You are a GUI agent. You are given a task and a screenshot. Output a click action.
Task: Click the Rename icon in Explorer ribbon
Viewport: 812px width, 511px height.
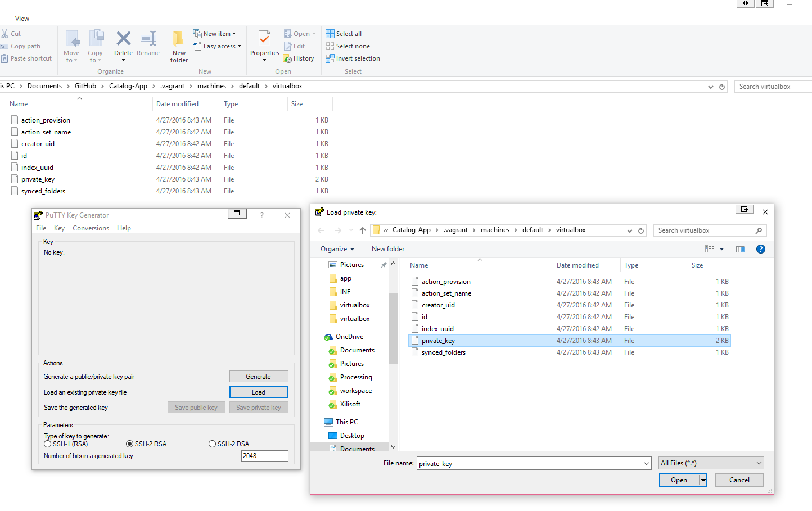[x=148, y=39]
